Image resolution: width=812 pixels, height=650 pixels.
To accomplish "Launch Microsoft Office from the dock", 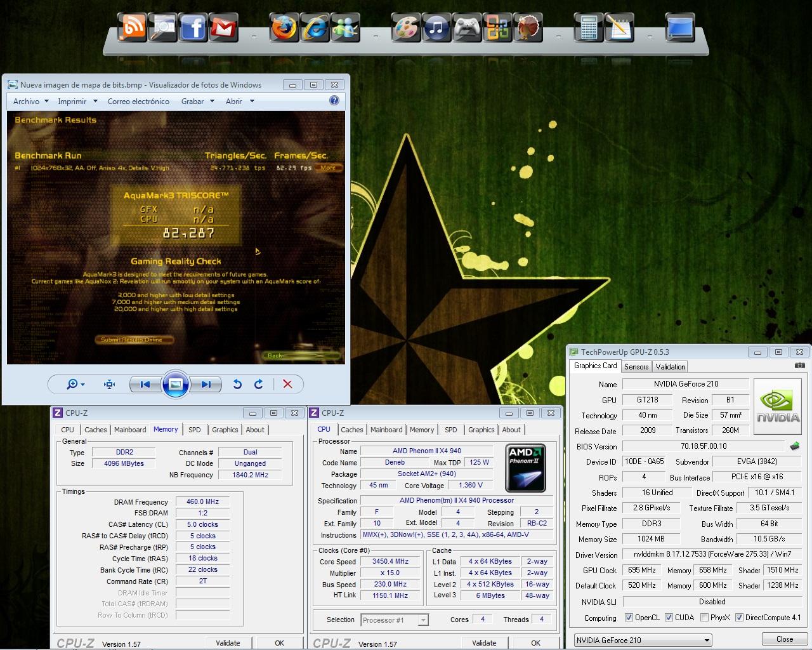I will coord(497,27).
